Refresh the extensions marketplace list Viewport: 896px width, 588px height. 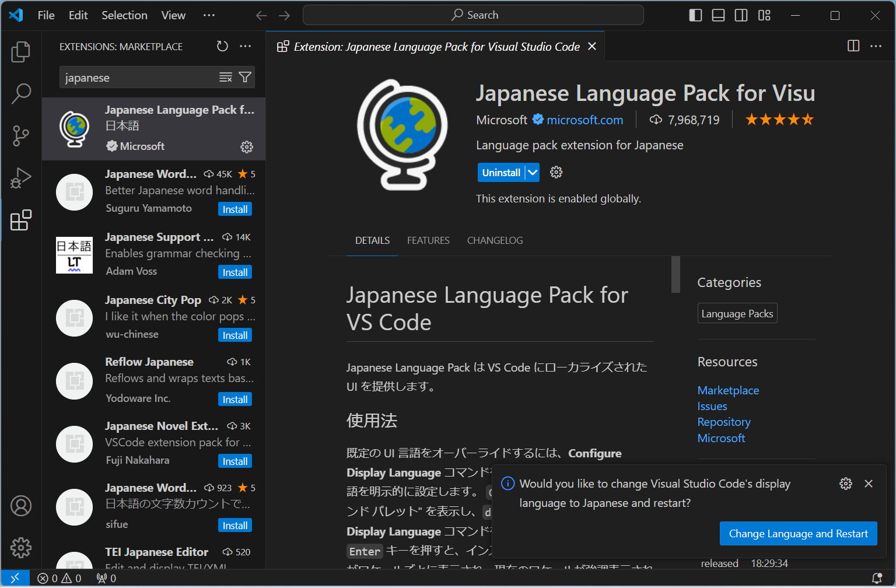222,46
